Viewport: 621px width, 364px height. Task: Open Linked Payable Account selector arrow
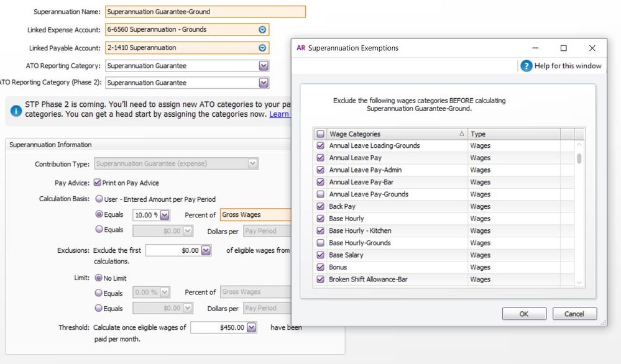(x=263, y=48)
